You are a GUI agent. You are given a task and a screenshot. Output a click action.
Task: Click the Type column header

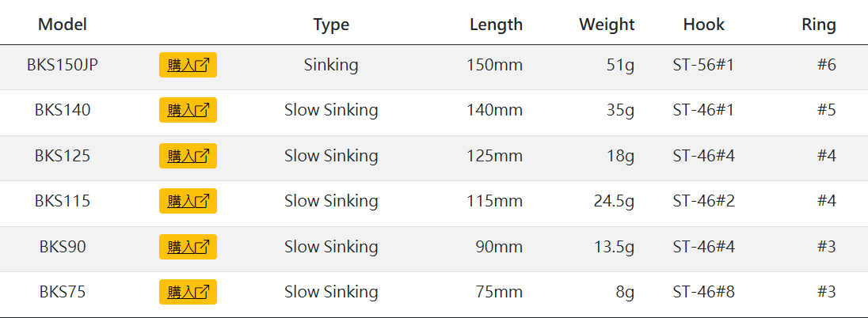point(331,25)
